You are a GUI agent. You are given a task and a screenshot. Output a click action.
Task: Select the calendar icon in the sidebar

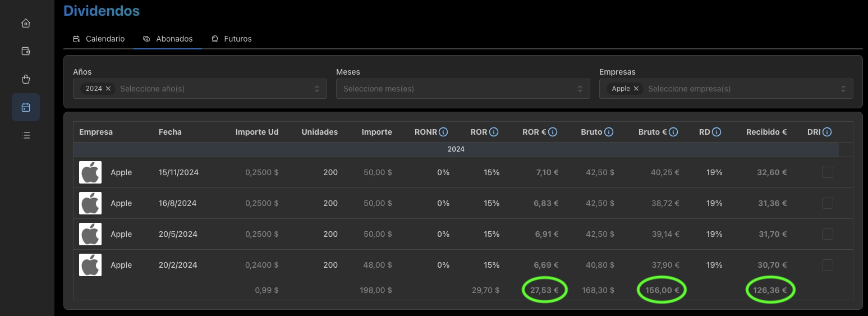click(25, 107)
